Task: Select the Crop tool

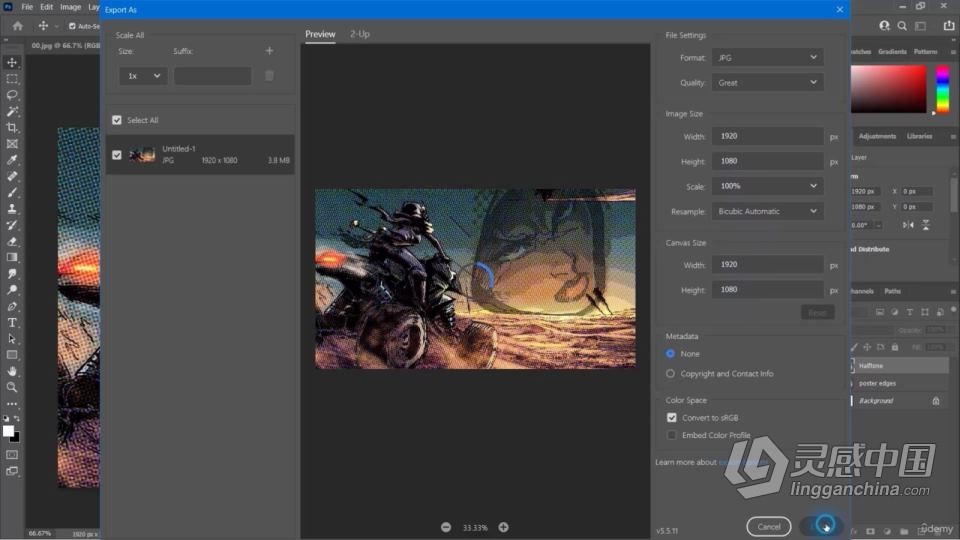Action: (x=12, y=127)
